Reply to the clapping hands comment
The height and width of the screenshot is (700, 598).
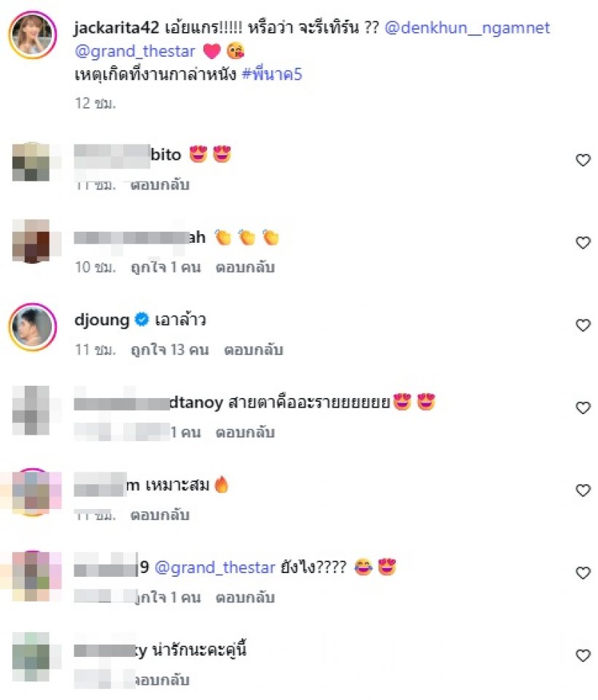[245, 267]
